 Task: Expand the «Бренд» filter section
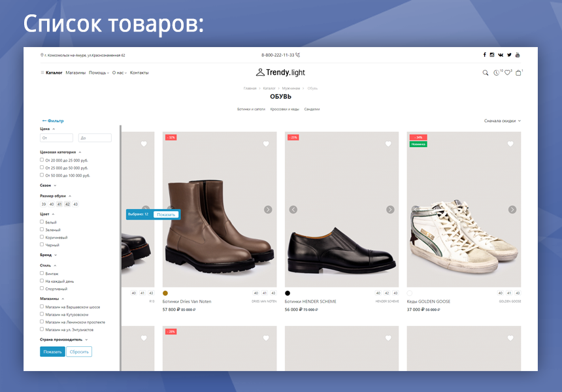(x=45, y=255)
